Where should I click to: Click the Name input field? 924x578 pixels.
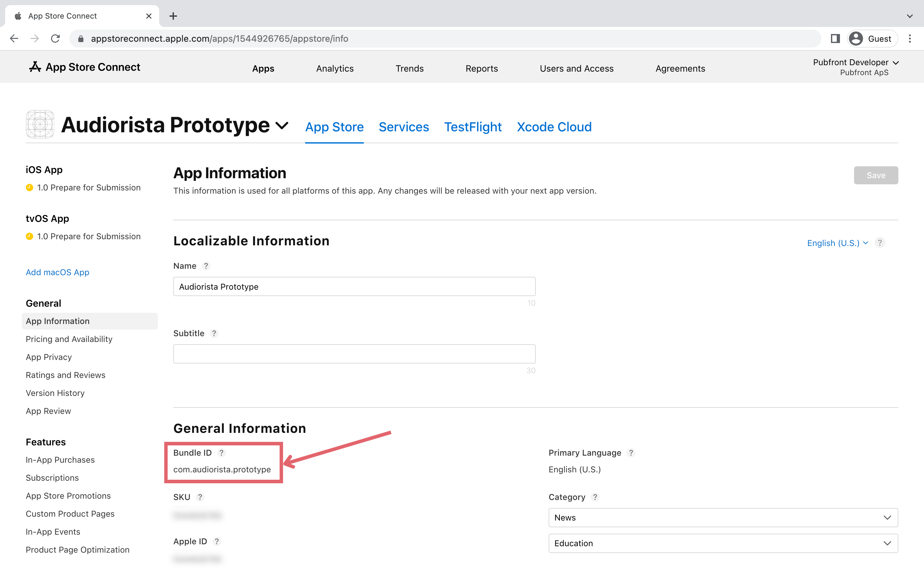click(354, 286)
